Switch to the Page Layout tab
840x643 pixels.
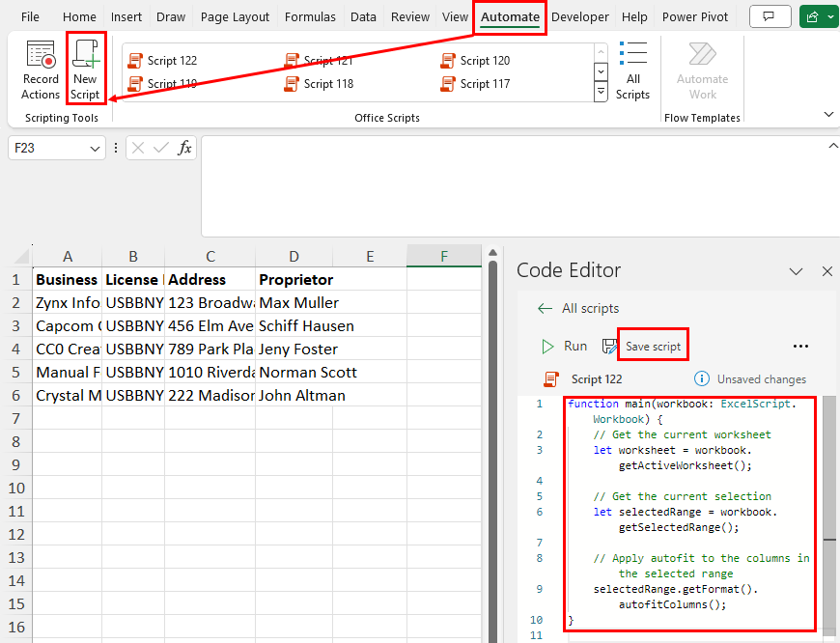click(235, 17)
